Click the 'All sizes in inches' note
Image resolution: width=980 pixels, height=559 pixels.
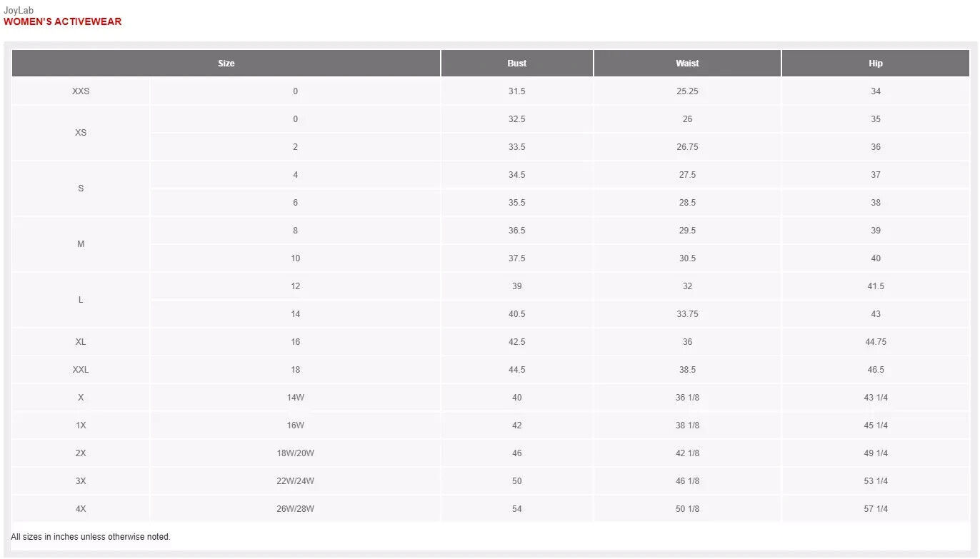(x=91, y=537)
